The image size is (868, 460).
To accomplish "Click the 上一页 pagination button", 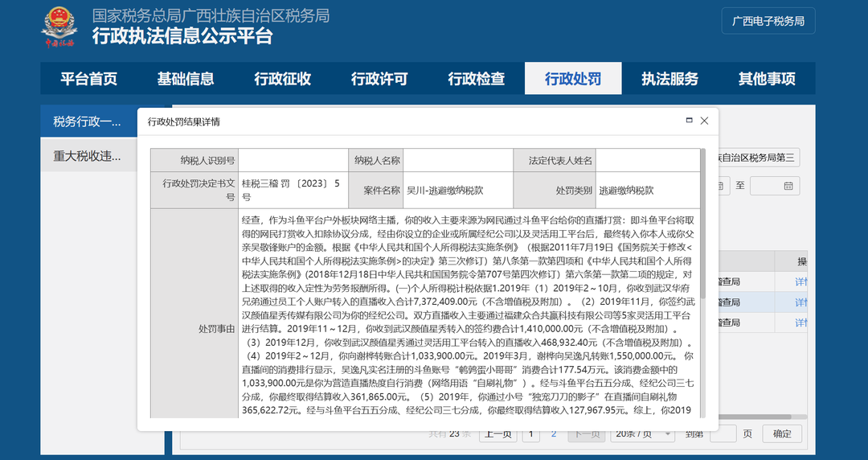I will pyautogui.click(x=497, y=433).
